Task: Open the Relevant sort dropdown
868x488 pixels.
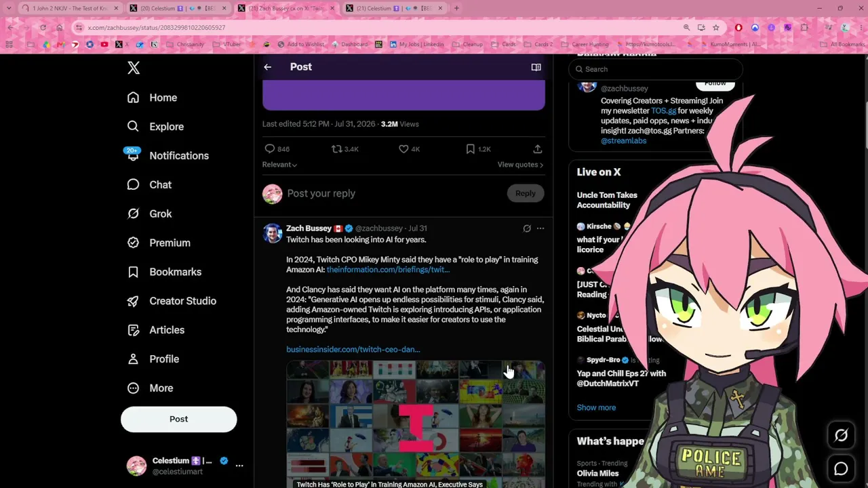Action: coord(279,165)
